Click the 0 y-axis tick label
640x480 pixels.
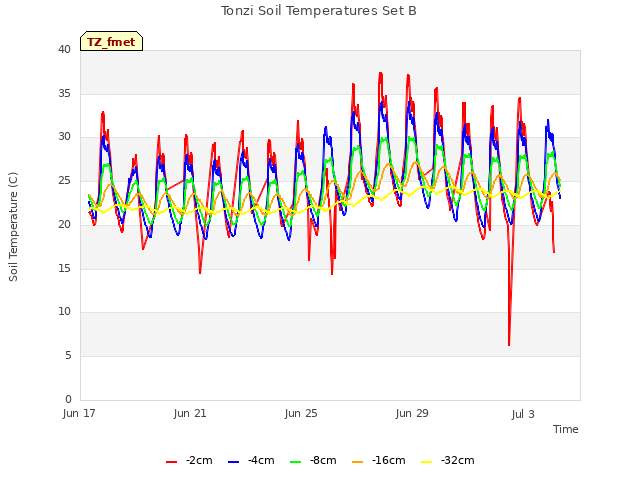[68, 399]
